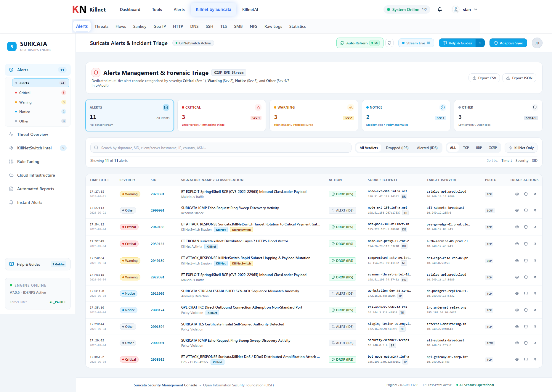
Task: Click the notification bell icon
Action: click(x=440, y=9)
